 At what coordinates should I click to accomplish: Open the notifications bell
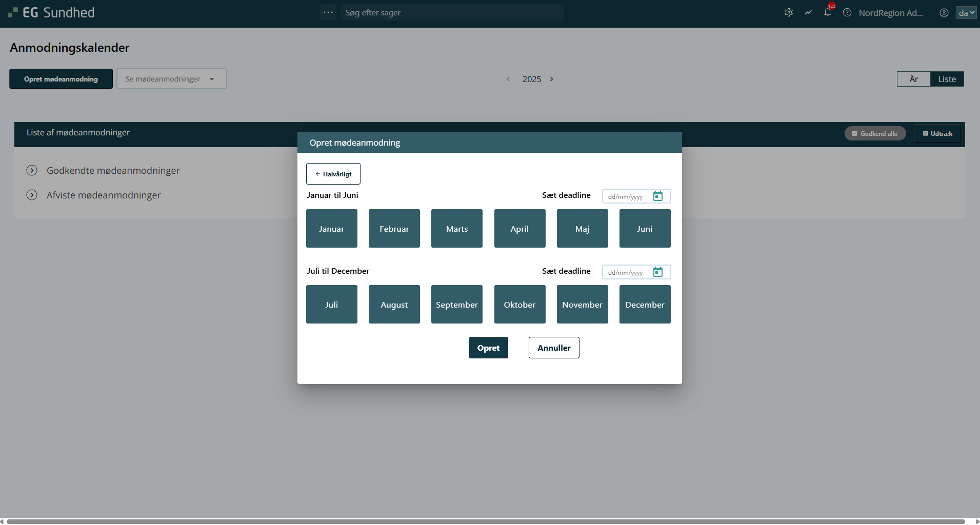click(827, 13)
